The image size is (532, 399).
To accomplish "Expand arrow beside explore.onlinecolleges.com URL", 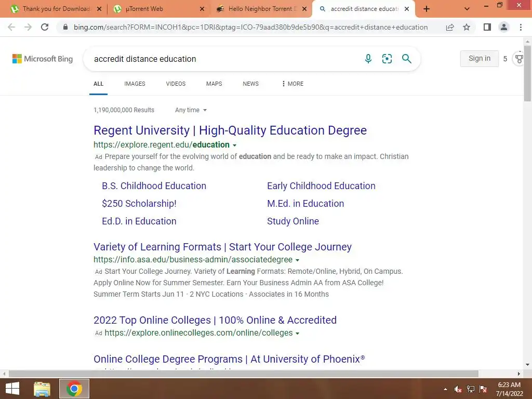I will point(298,334).
